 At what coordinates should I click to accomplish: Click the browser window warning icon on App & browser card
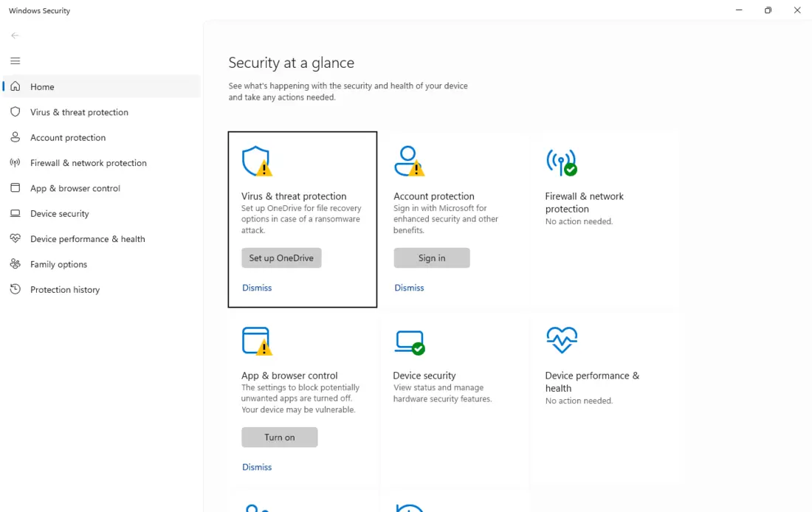[x=257, y=341]
